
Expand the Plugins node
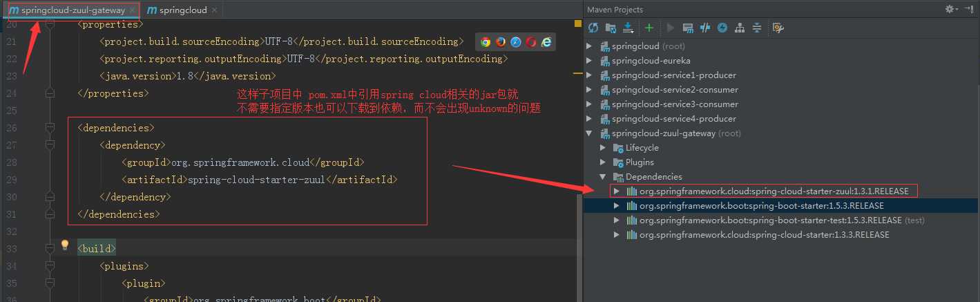click(x=603, y=162)
